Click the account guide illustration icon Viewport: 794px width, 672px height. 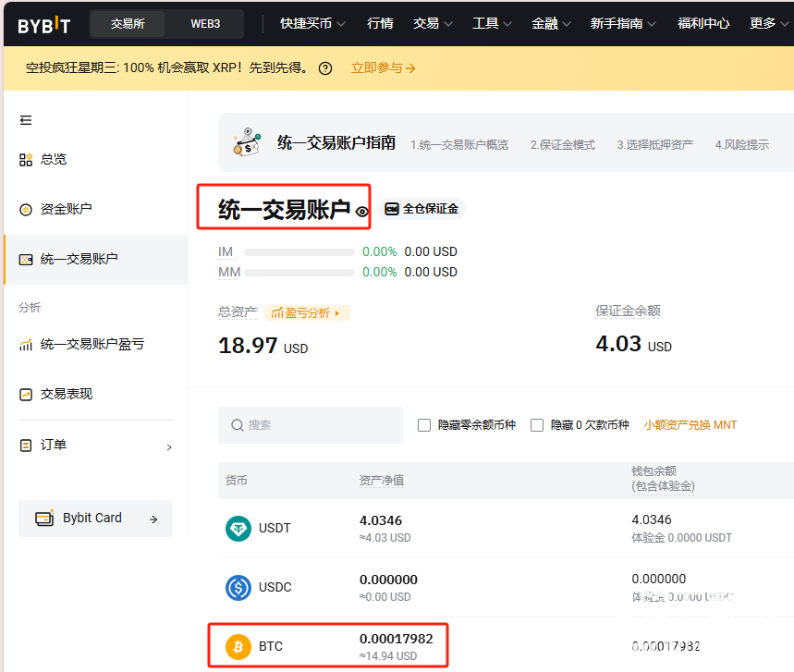(x=247, y=141)
